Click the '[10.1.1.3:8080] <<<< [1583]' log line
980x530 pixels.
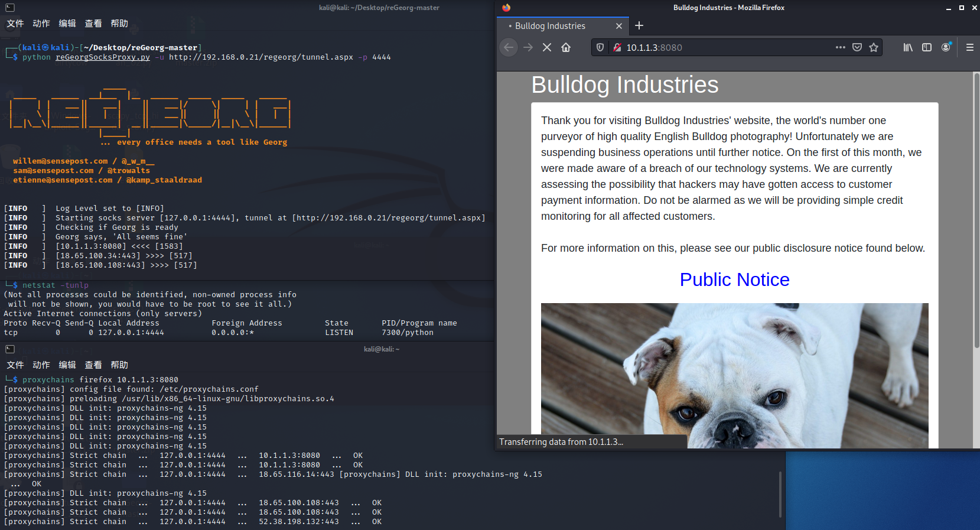coord(119,246)
